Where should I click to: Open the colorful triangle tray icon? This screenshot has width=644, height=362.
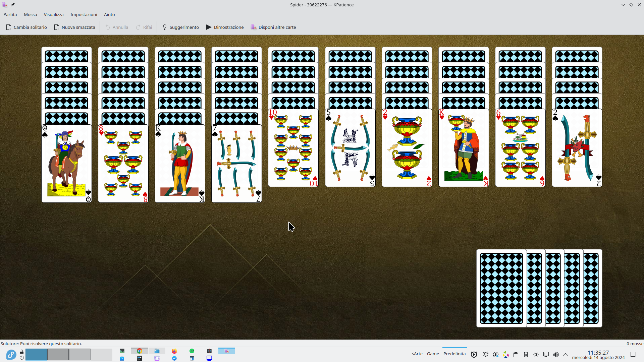click(x=506, y=355)
